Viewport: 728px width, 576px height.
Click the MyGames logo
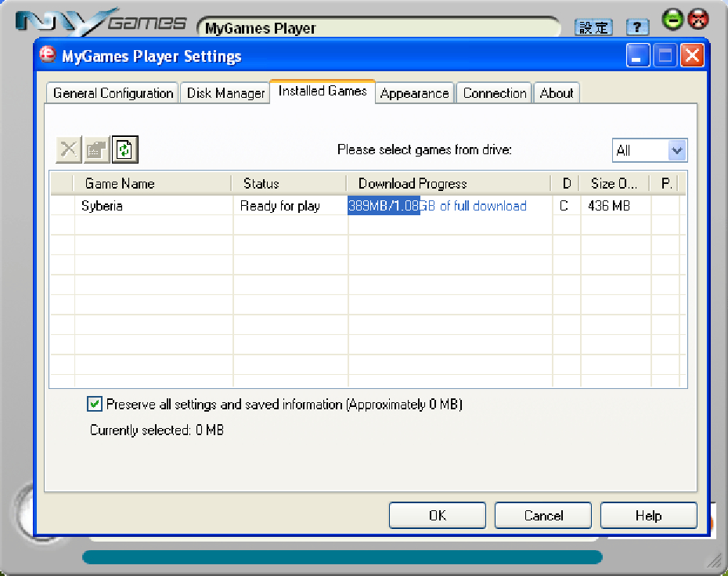point(101,22)
